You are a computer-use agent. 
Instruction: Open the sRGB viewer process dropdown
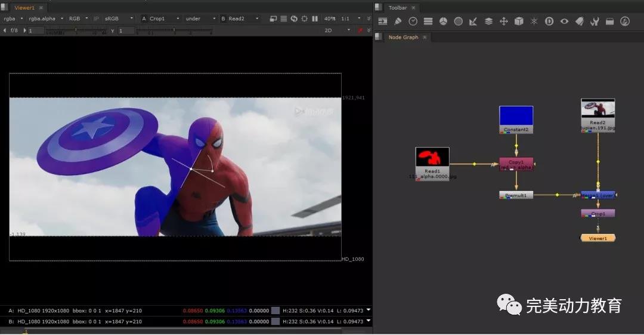tap(119, 19)
